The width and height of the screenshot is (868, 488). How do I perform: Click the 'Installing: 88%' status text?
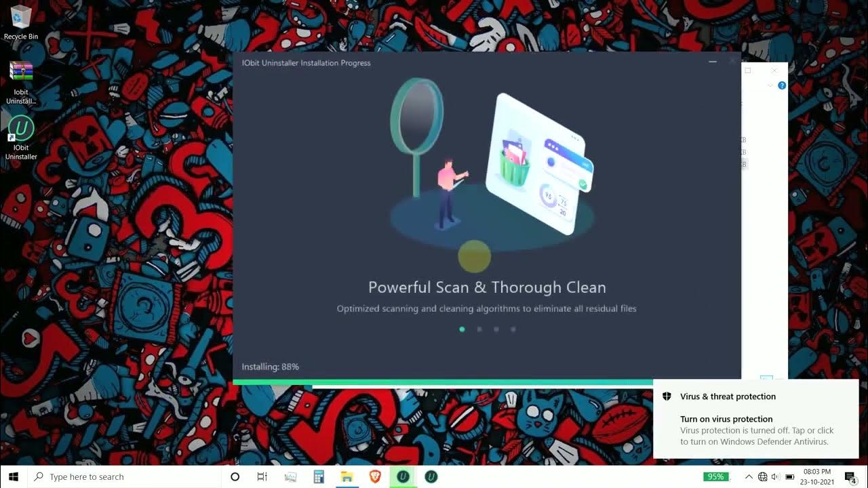tap(271, 367)
